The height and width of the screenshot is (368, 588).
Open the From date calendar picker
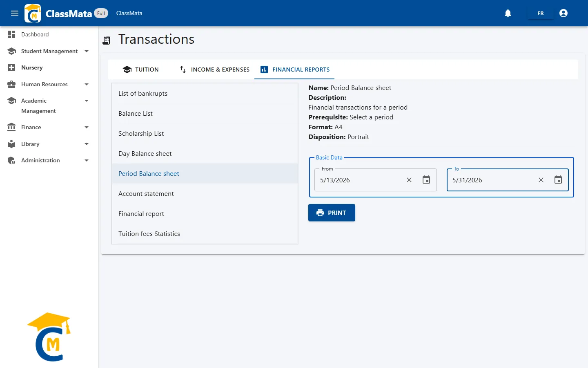pyautogui.click(x=426, y=180)
